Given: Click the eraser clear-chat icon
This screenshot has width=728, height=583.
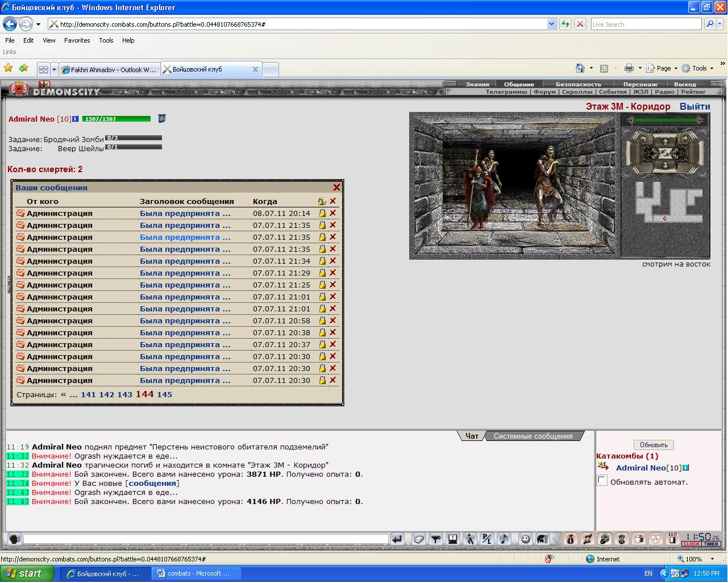Looking at the screenshot, I should [419, 539].
